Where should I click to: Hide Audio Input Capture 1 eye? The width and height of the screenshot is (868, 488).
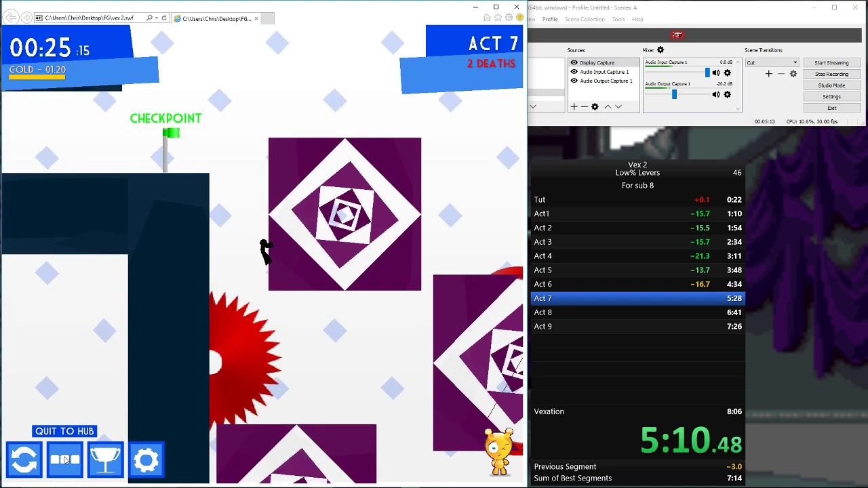coord(574,72)
